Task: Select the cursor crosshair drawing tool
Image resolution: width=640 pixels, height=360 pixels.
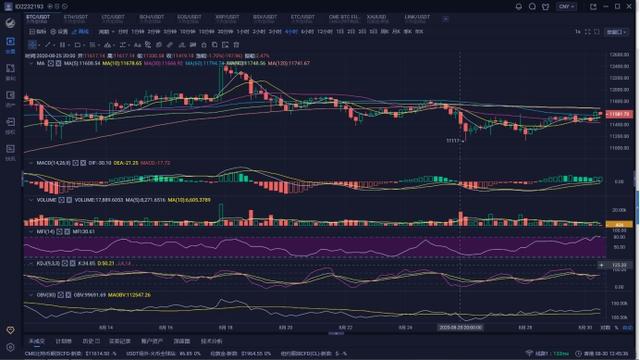Action: [32, 44]
